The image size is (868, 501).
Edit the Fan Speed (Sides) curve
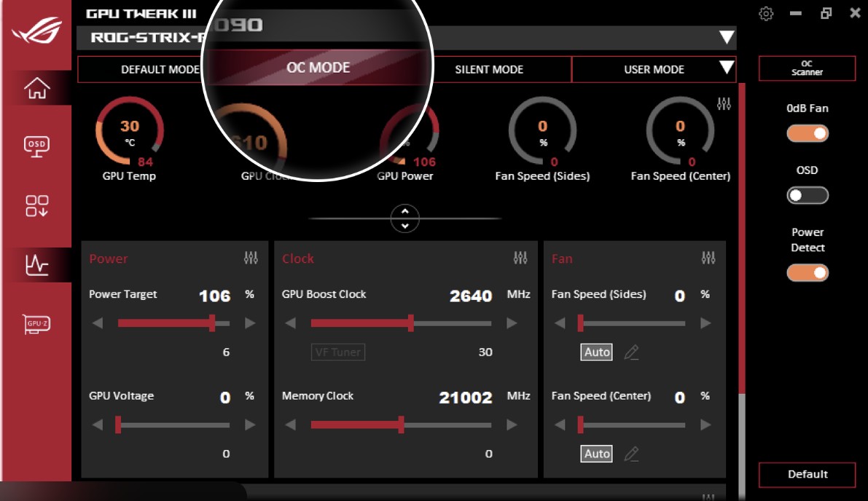[x=631, y=352]
